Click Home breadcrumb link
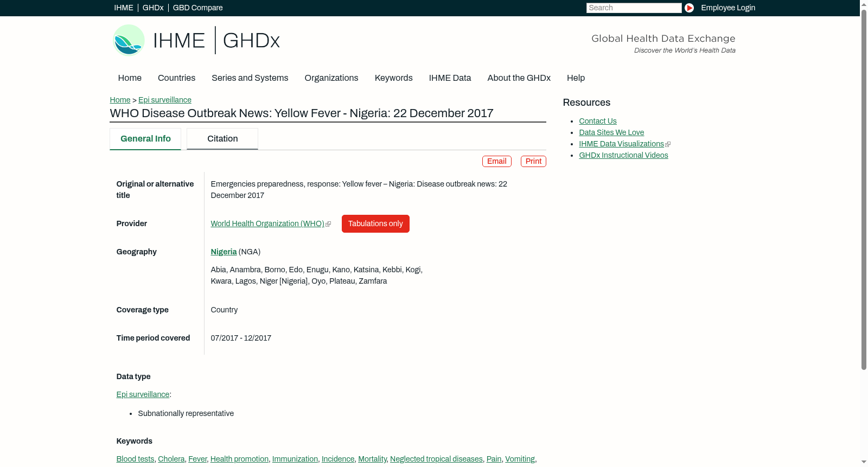Screen dimensions: 868x467 (x=120, y=100)
